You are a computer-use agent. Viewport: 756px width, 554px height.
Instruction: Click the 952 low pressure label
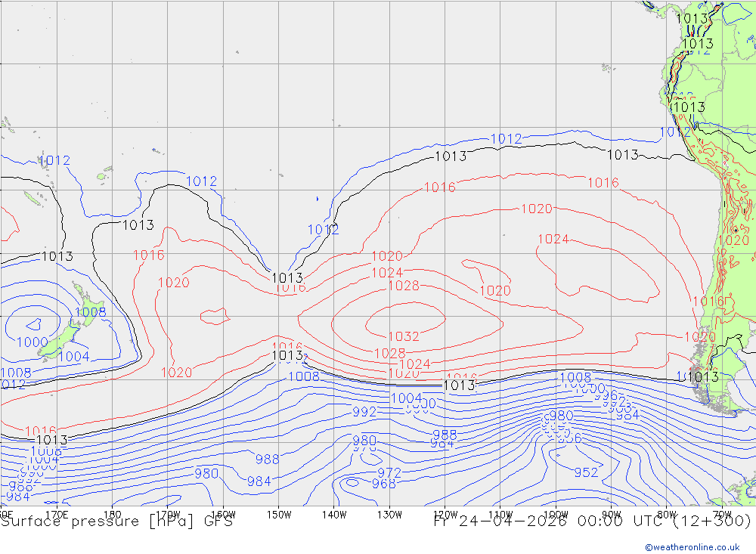[586, 472]
